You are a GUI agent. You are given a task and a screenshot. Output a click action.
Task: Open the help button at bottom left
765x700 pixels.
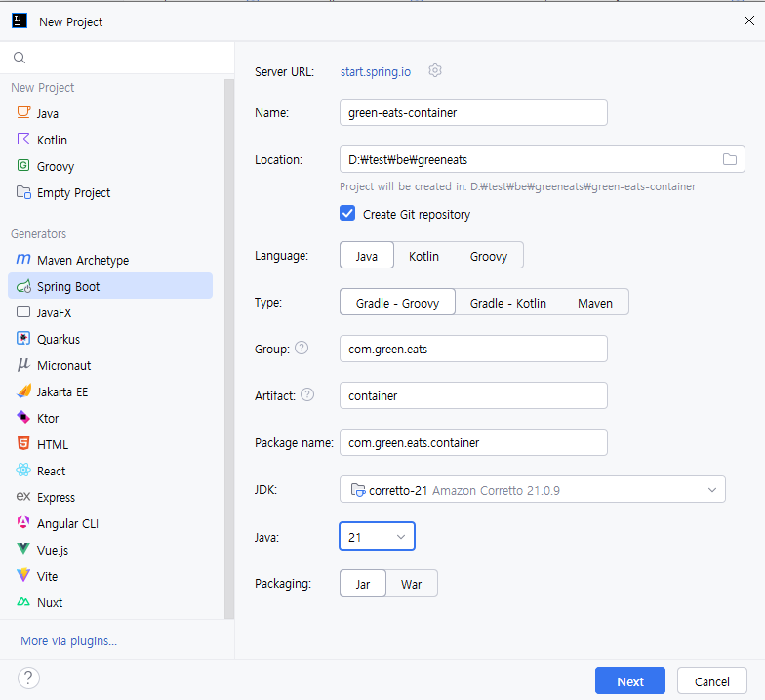pos(28,678)
